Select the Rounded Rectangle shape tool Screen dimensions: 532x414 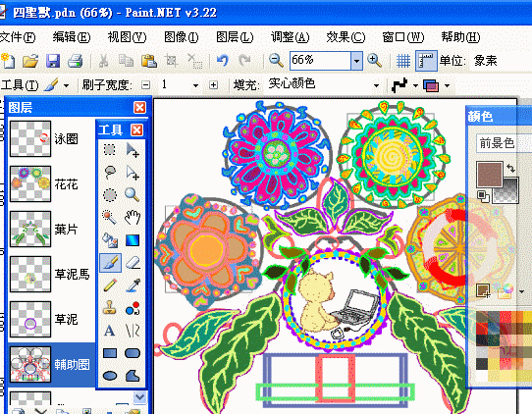(x=133, y=353)
